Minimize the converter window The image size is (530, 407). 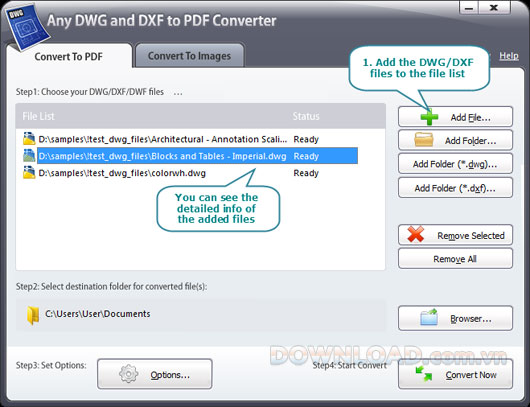point(469,8)
